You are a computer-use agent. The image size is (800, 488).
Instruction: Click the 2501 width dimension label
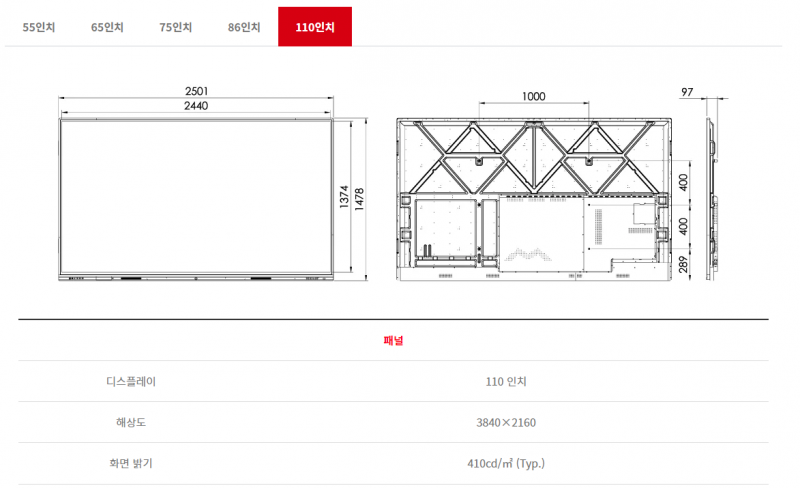click(196, 91)
